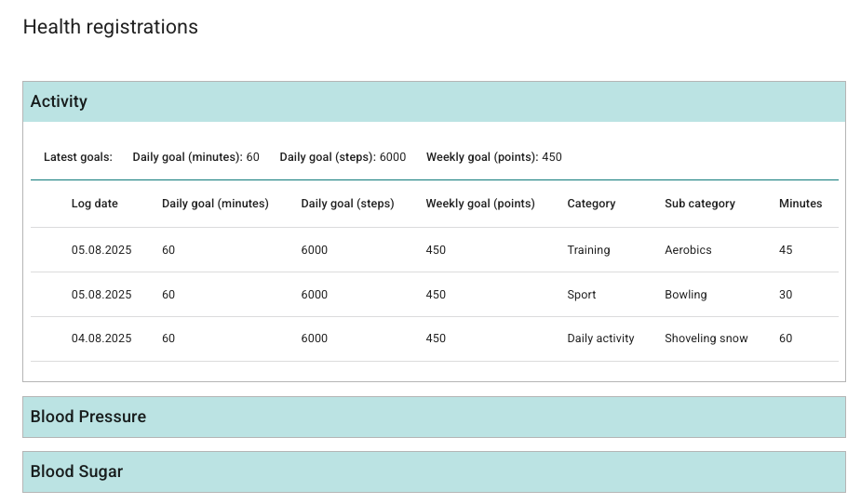Click latest Daily goal (steps): 6000 summary

coord(343,157)
